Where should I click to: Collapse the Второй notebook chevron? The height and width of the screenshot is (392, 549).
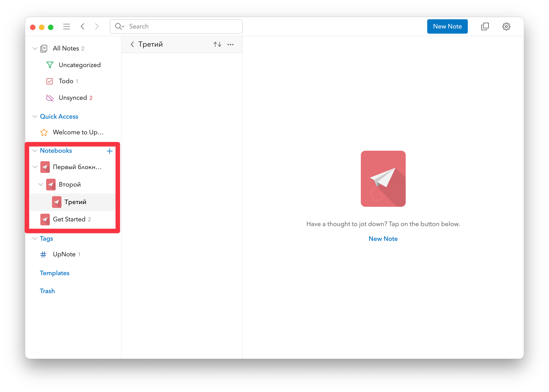coord(41,184)
